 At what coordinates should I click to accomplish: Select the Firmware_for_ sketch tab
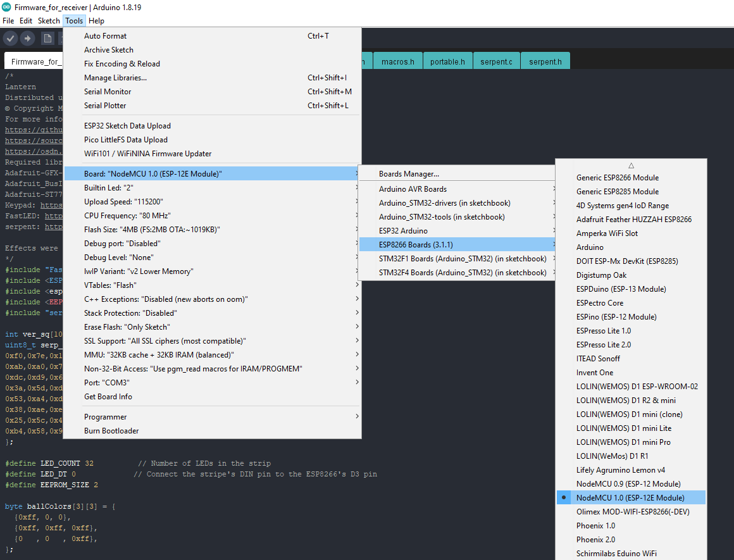34,61
